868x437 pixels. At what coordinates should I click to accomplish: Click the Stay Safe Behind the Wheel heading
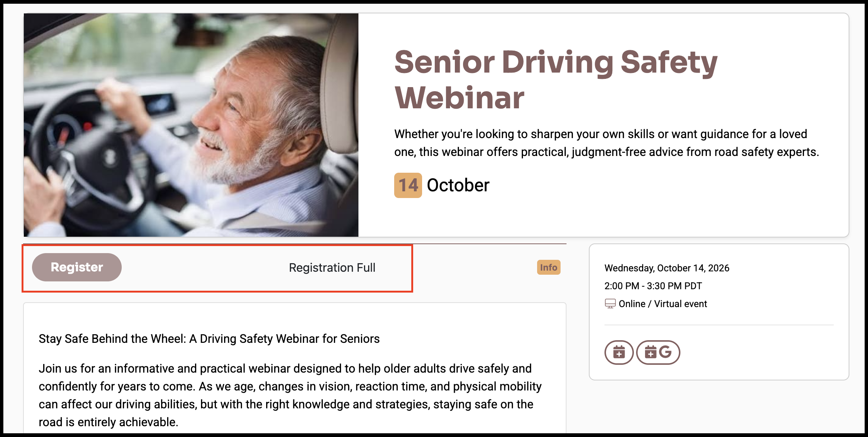coord(209,339)
